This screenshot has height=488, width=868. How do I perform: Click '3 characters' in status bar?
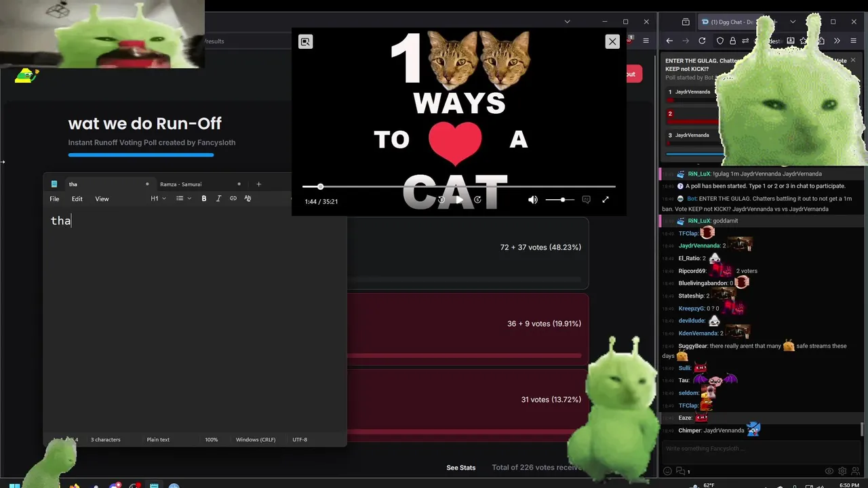[106, 440]
